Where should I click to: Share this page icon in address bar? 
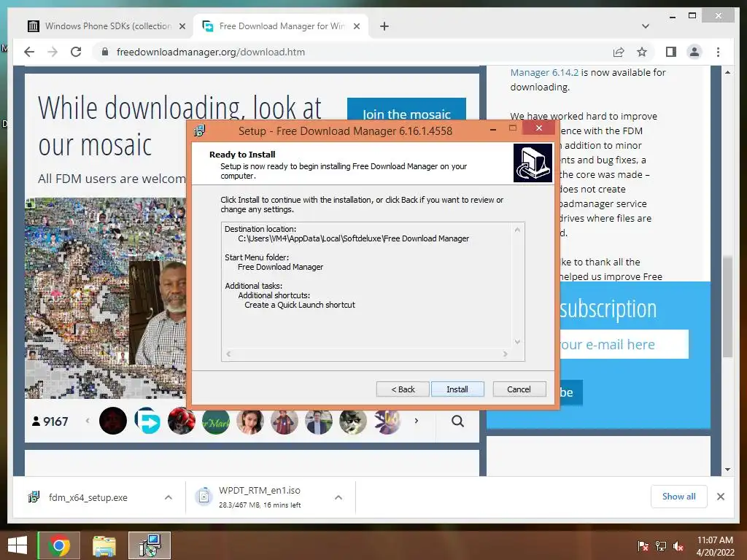[x=619, y=52]
